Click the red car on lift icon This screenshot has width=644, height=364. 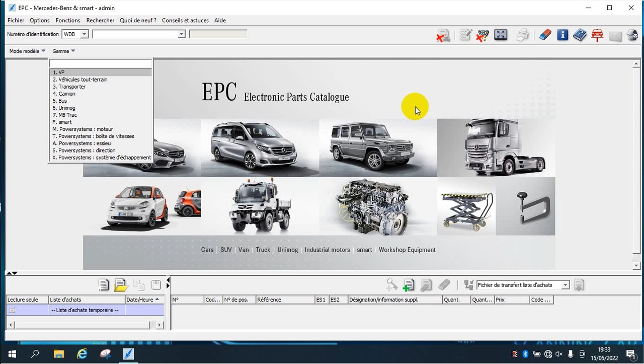(x=597, y=35)
